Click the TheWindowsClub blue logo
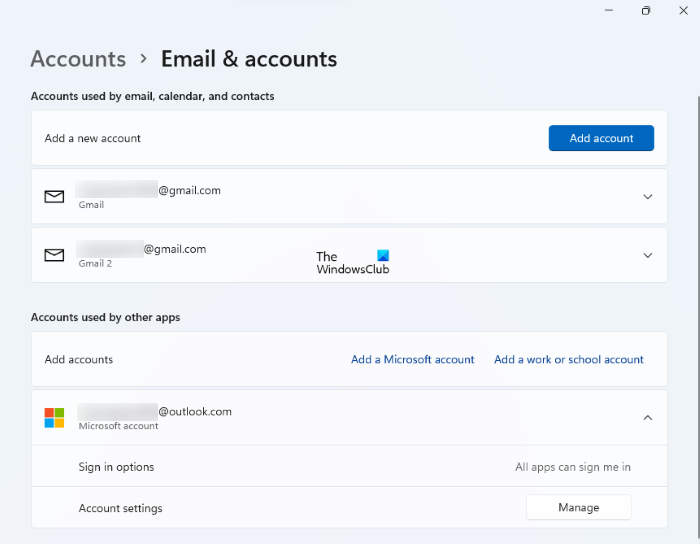 click(x=383, y=256)
